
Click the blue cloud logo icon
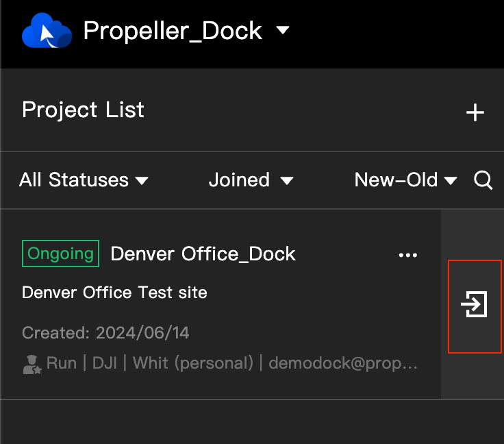tap(47, 31)
